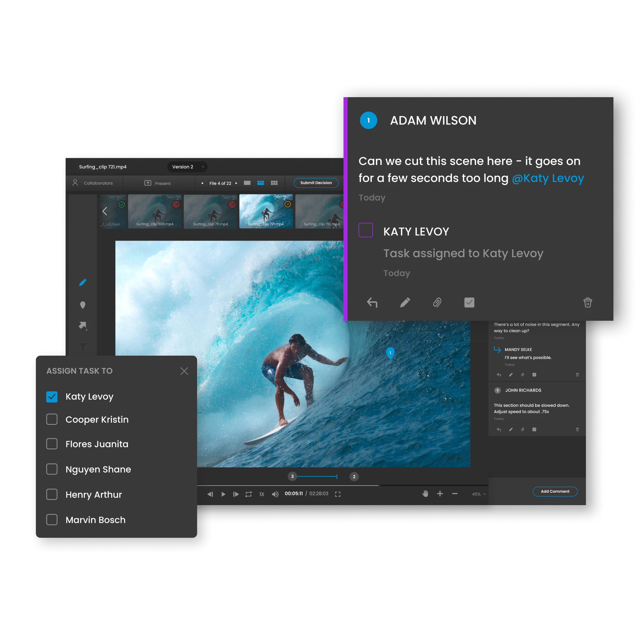Mute the video audio
Image resolution: width=644 pixels, height=644 pixels.
point(275,494)
